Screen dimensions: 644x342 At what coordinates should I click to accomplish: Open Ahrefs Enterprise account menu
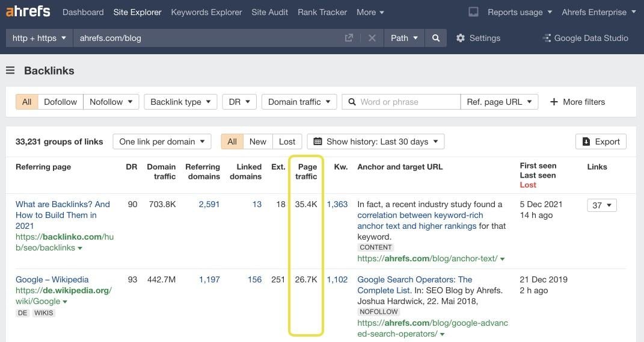click(598, 12)
